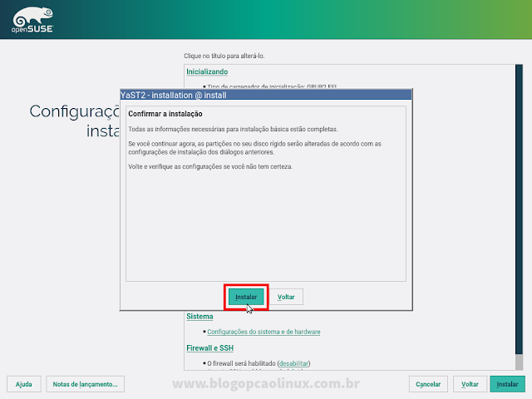The width and height of the screenshot is (532, 399).
Task: Open the Sistema section heading
Action: click(x=199, y=316)
